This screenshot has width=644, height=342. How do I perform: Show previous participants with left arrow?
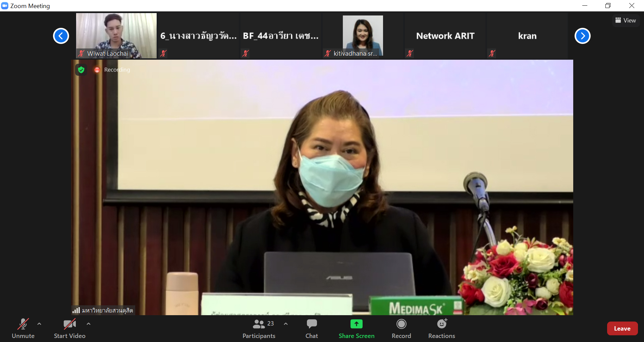coord(61,36)
